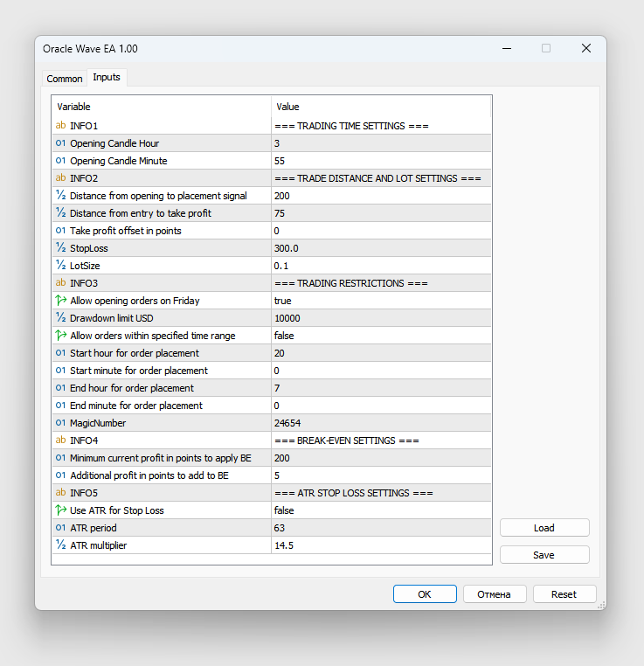Toggle Allow opening orders on Friday value
Viewport: 644px width, 666px height.
click(381, 301)
